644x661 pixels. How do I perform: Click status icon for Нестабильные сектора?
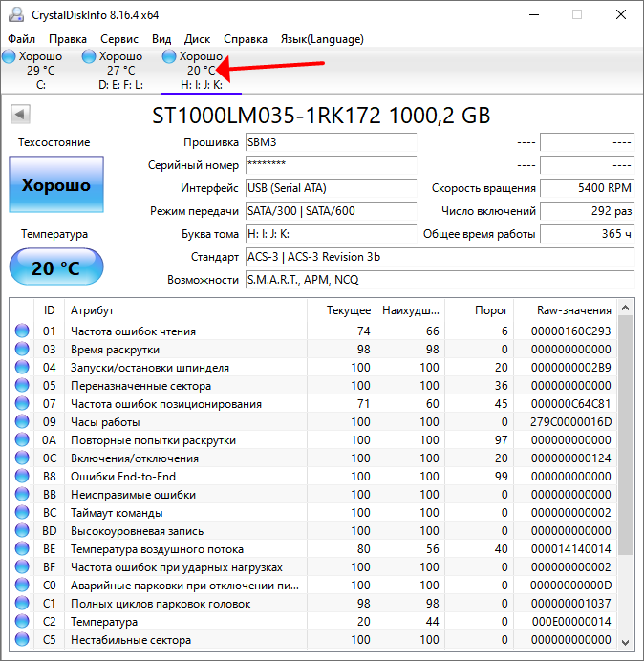click(x=22, y=639)
